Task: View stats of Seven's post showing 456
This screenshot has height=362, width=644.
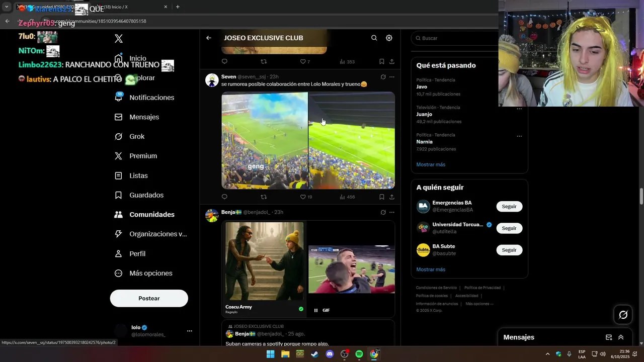Action: (347, 197)
